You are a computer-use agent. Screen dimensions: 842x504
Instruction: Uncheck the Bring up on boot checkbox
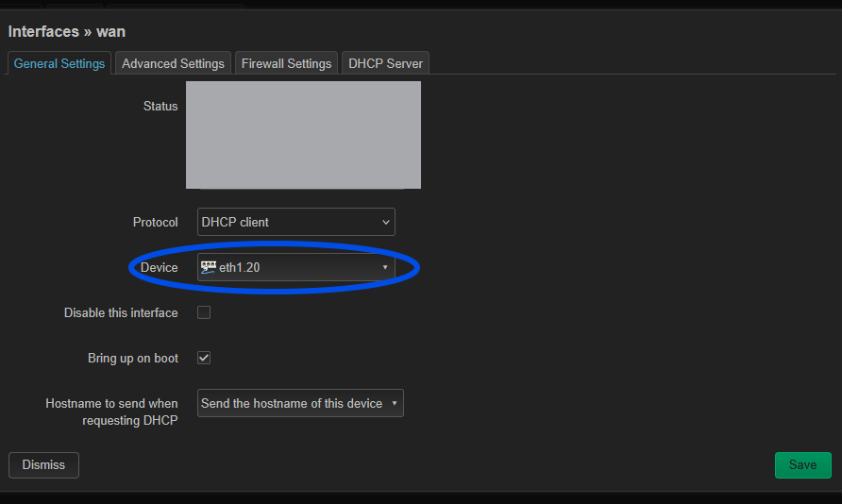(x=204, y=358)
